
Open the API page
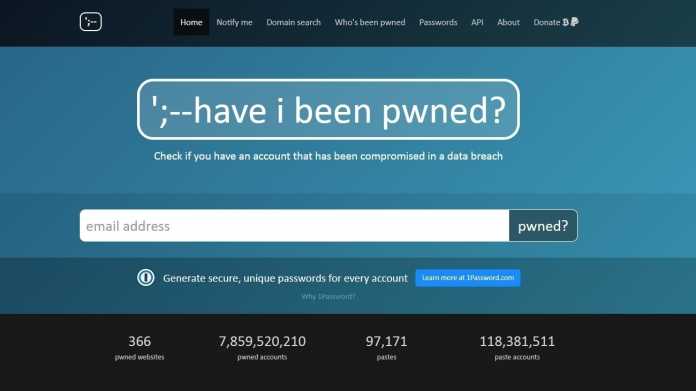(477, 22)
